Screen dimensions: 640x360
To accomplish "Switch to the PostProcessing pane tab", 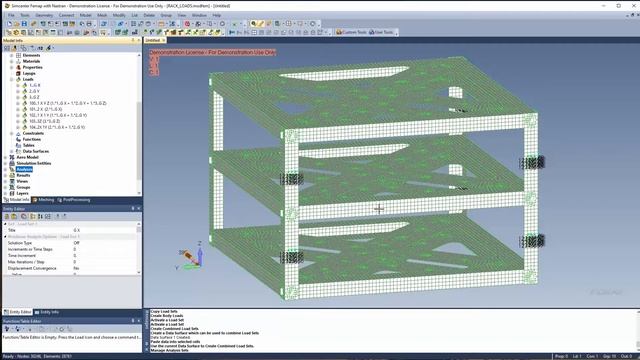I will pos(74,200).
